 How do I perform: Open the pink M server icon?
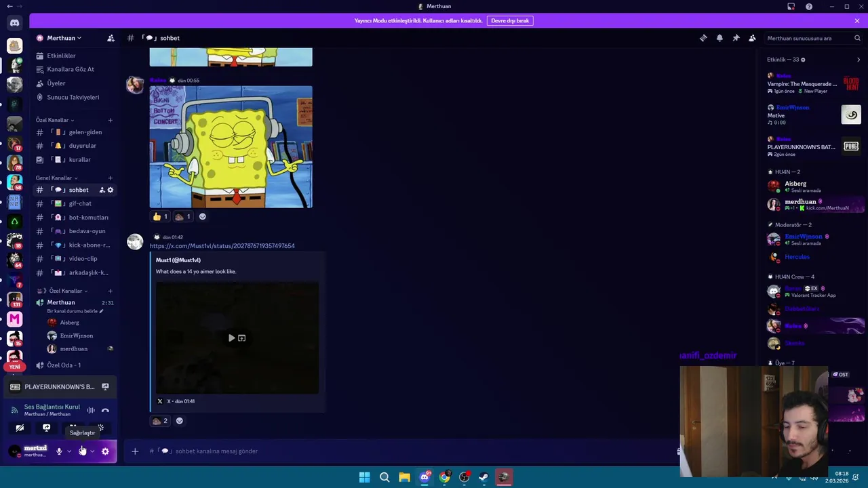tap(14, 319)
